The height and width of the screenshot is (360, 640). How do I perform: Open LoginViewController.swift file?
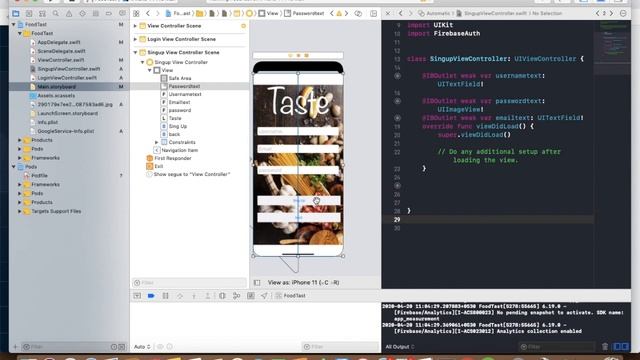click(67, 78)
